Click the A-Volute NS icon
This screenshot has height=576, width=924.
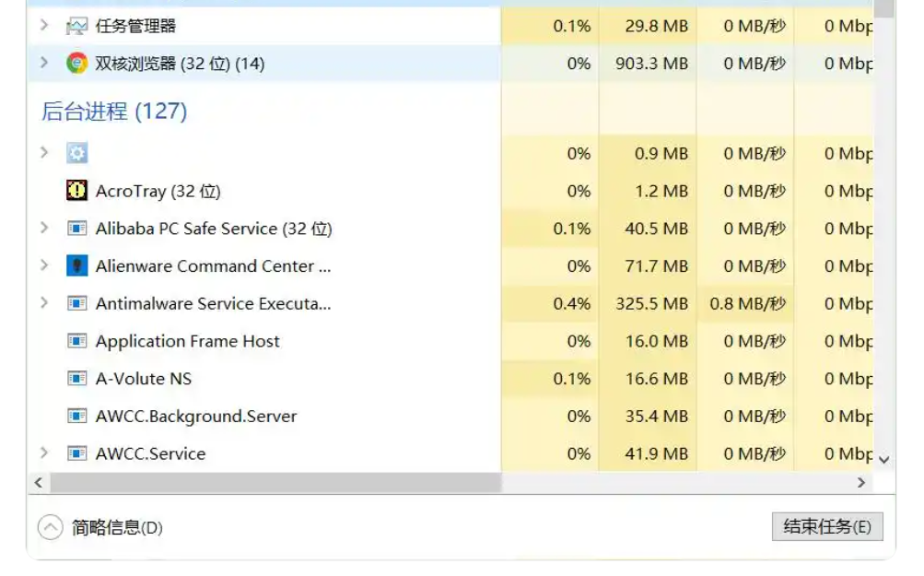pos(76,379)
